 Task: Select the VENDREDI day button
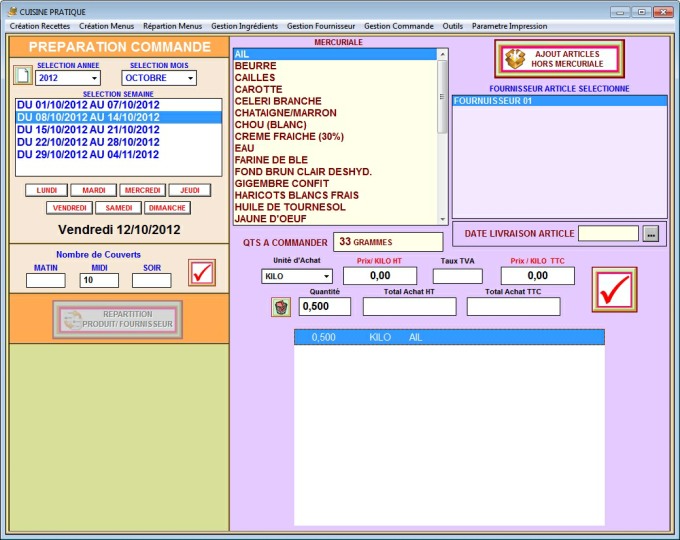coord(69,208)
